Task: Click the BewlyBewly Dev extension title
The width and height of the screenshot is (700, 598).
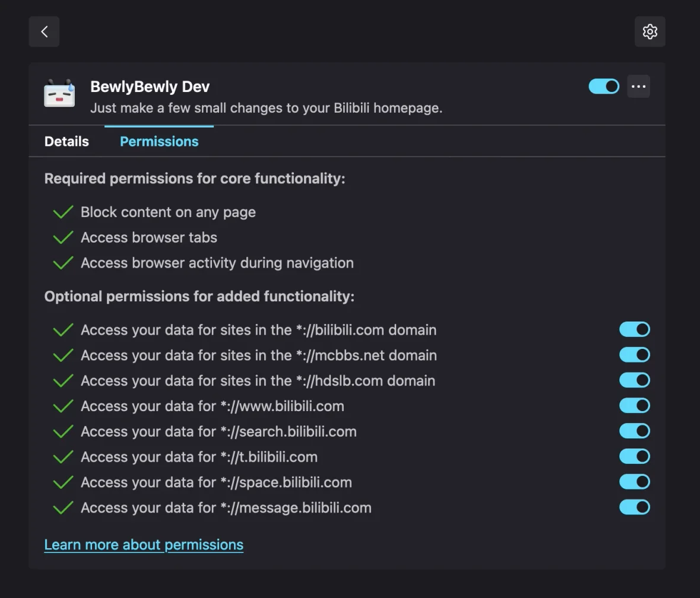Action: coord(150,87)
